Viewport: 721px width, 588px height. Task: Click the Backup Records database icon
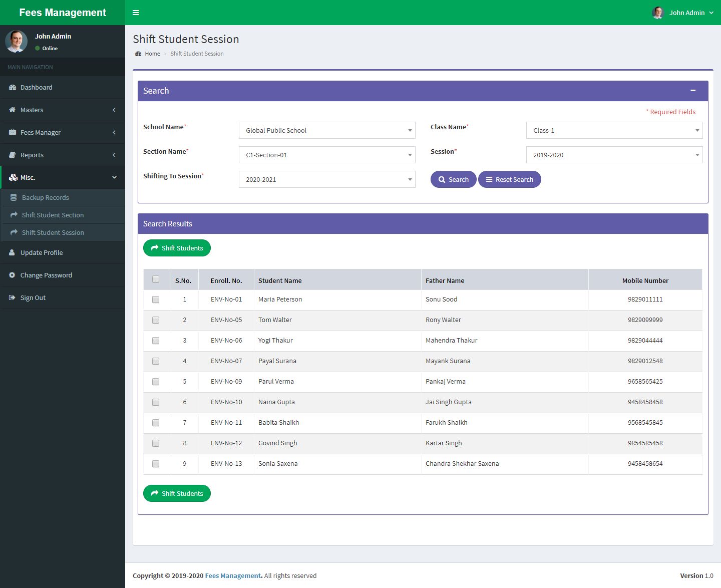14,198
